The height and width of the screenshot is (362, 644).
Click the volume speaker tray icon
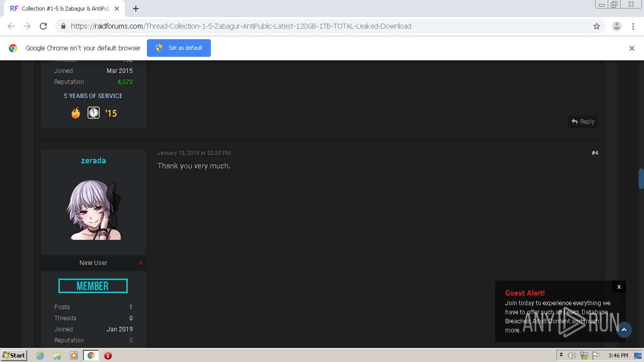[x=572, y=355]
